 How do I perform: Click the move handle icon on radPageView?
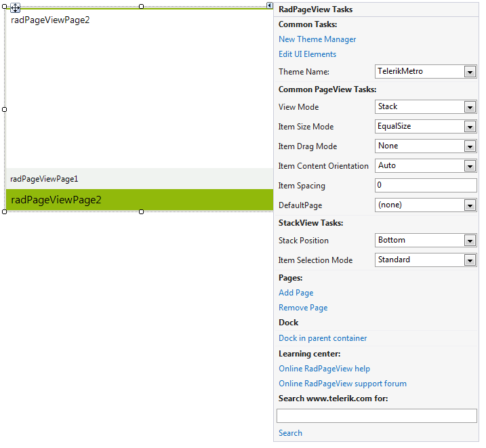(x=15, y=7)
